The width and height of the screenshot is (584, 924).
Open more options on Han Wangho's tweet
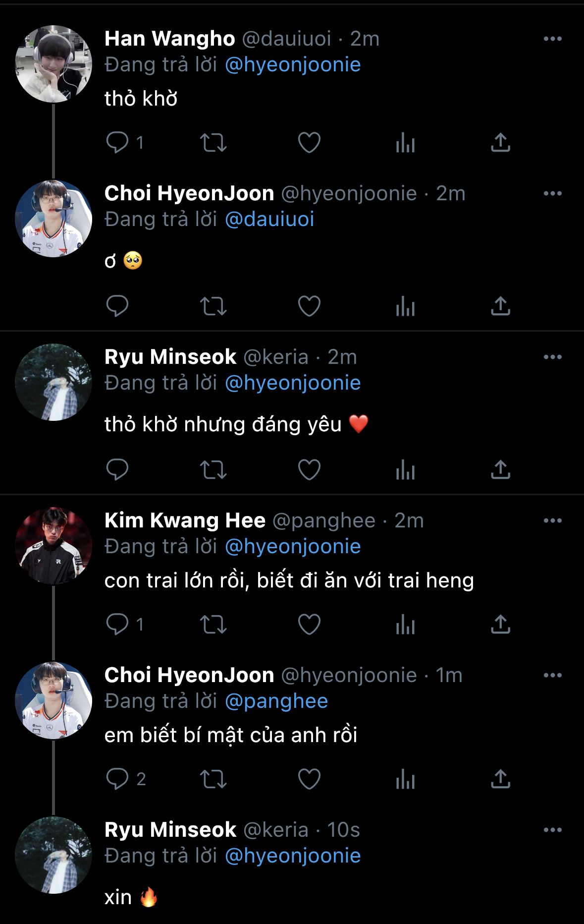(x=552, y=39)
